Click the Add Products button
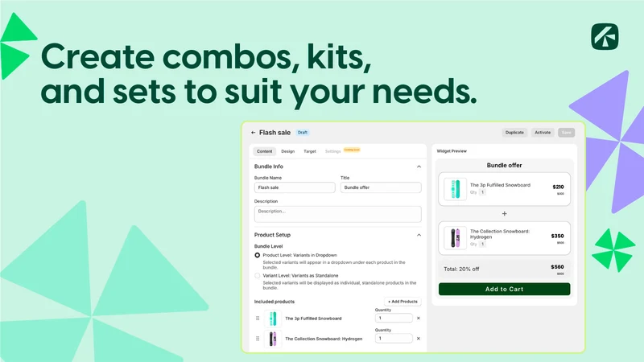The width and height of the screenshot is (644, 362). (x=402, y=302)
